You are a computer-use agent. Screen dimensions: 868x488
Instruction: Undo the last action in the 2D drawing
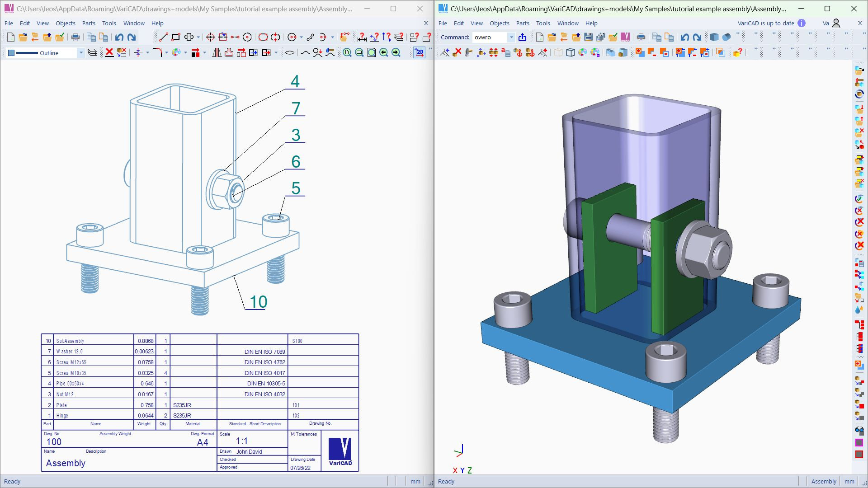[120, 38]
